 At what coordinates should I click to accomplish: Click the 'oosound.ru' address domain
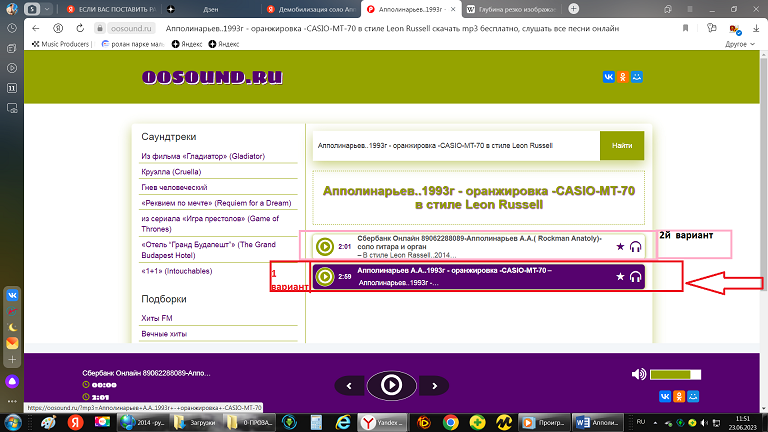click(x=131, y=28)
